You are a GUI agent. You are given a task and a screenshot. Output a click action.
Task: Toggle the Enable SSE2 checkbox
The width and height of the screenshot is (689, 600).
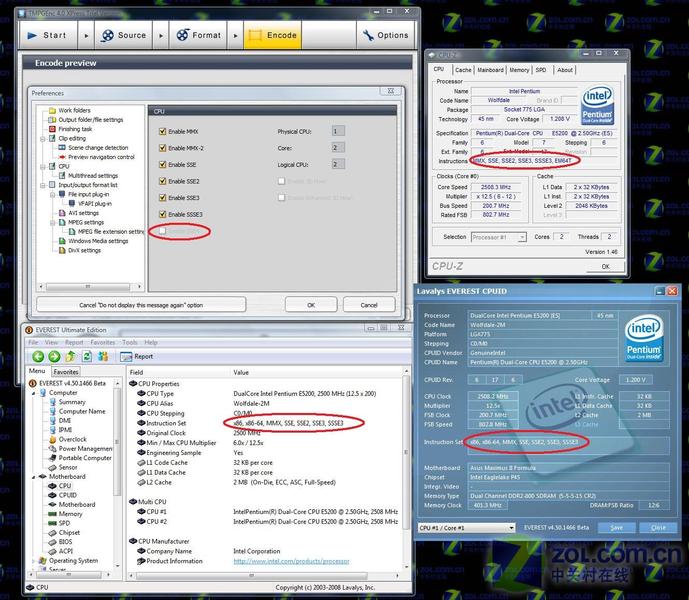(163, 181)
